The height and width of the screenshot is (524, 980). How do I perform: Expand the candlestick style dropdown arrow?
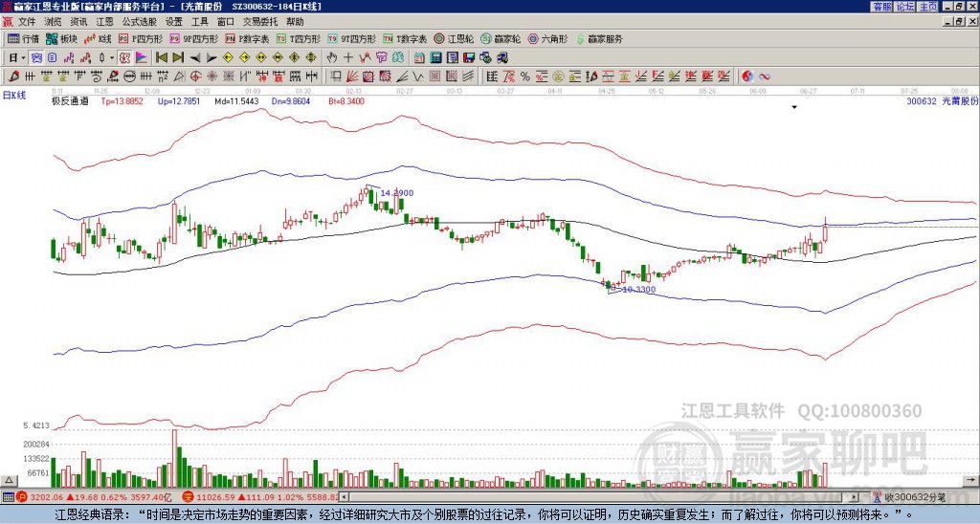(112, 58)
